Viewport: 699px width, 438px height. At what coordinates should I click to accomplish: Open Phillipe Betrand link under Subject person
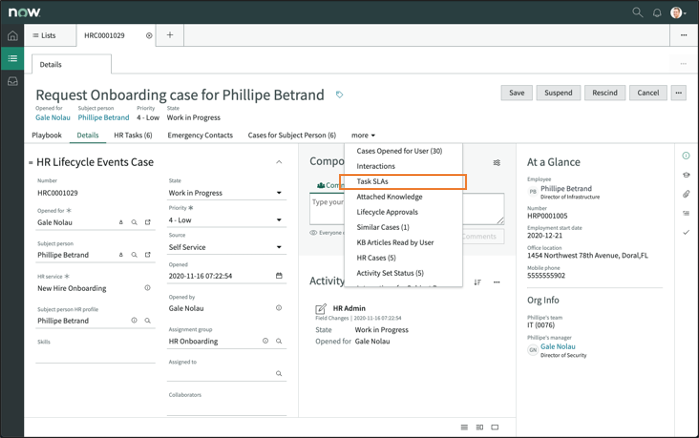[103, 118]
